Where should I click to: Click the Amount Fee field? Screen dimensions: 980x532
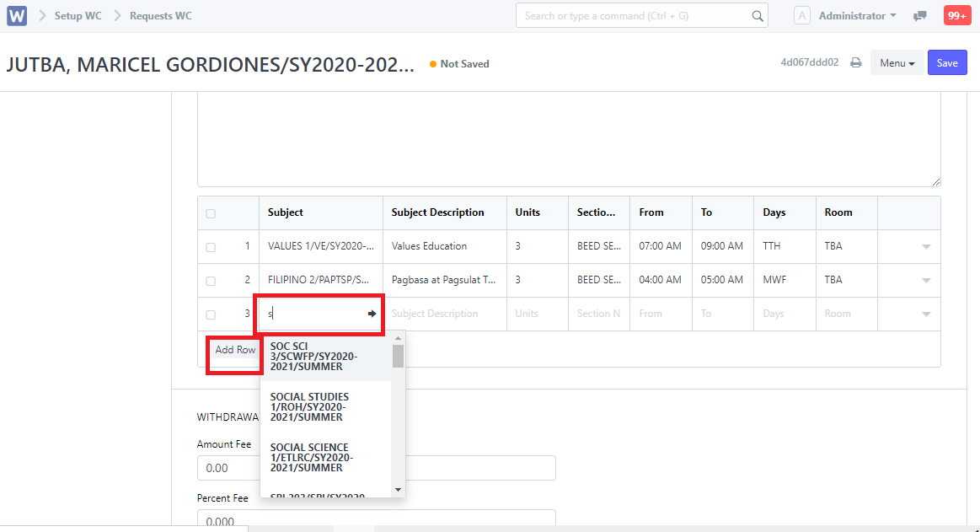pos(377,468)
